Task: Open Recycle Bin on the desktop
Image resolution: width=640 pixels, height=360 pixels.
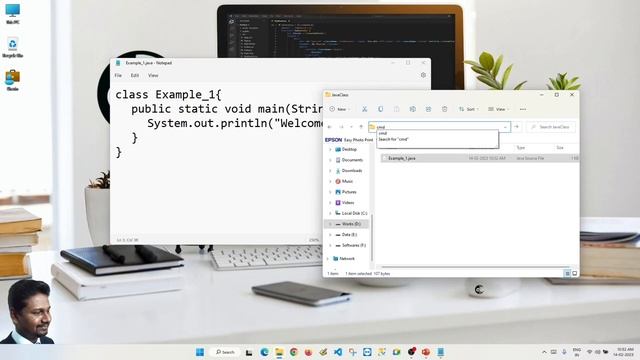Action: (x=12, y=47)
